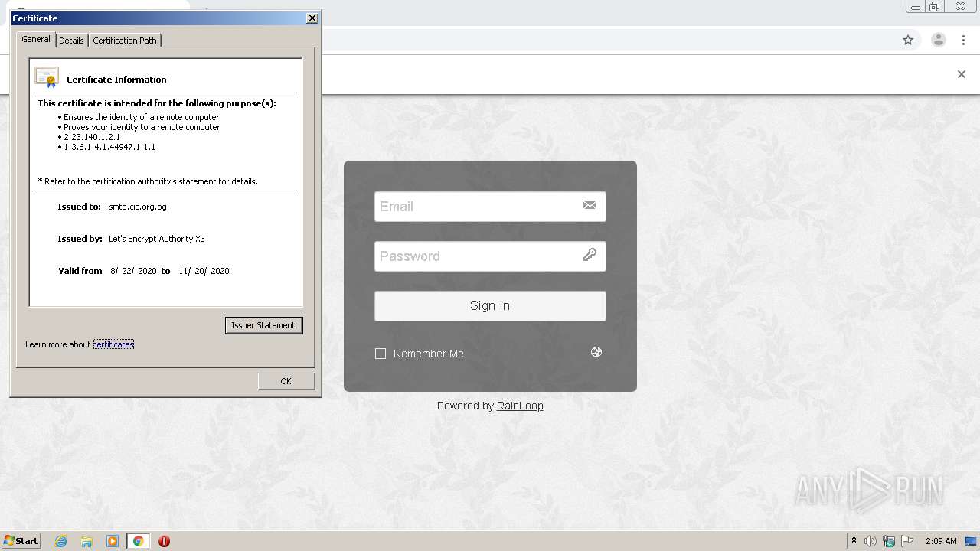This screenshot has height=551, width=980.
Task: Show hidden system tray icons
Action: 854,541
